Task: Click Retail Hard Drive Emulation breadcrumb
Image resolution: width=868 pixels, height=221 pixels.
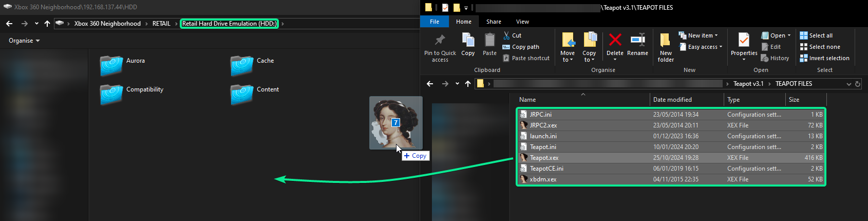Action: click(x=229, y=24)
